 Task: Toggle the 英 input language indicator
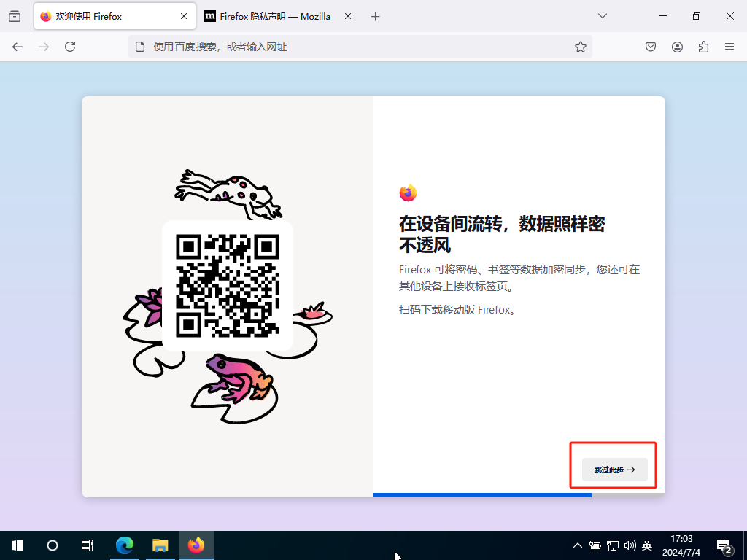[646, 545]
